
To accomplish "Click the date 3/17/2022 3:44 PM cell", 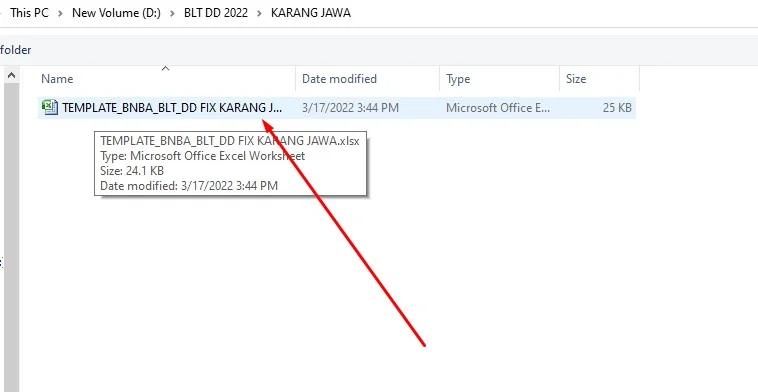I will click(x=350, y=108).
